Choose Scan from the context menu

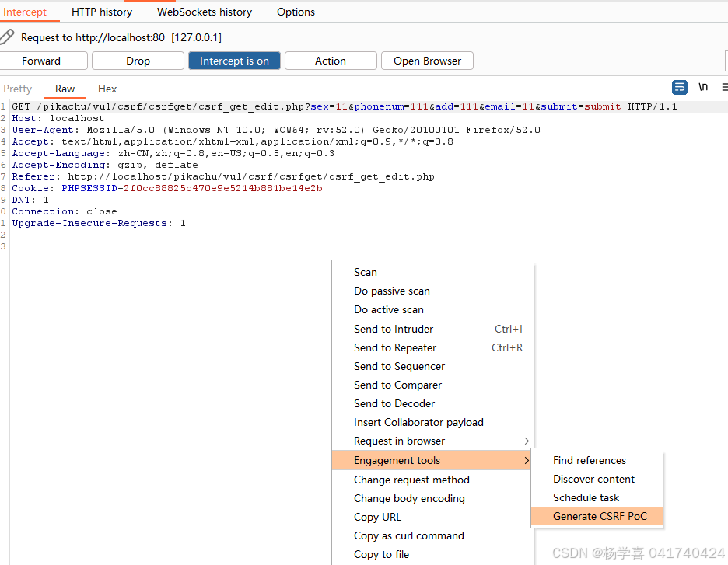tap(432, 272)
